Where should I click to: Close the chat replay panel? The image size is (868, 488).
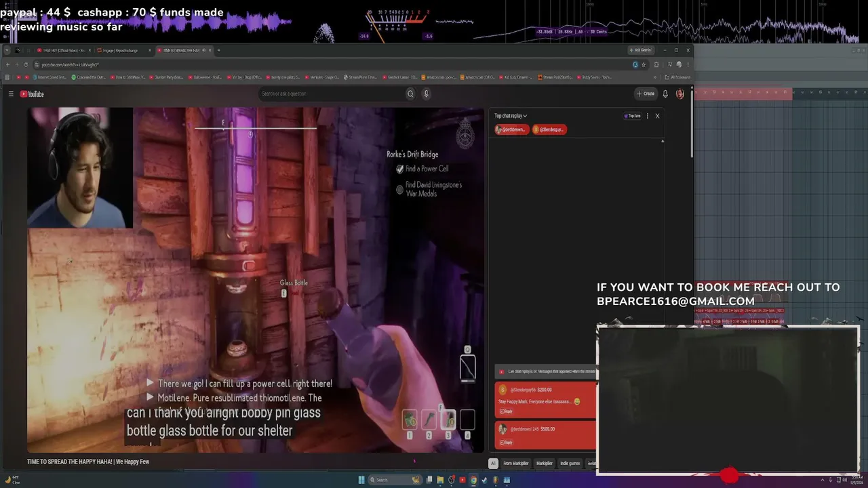tap(657, 116)
